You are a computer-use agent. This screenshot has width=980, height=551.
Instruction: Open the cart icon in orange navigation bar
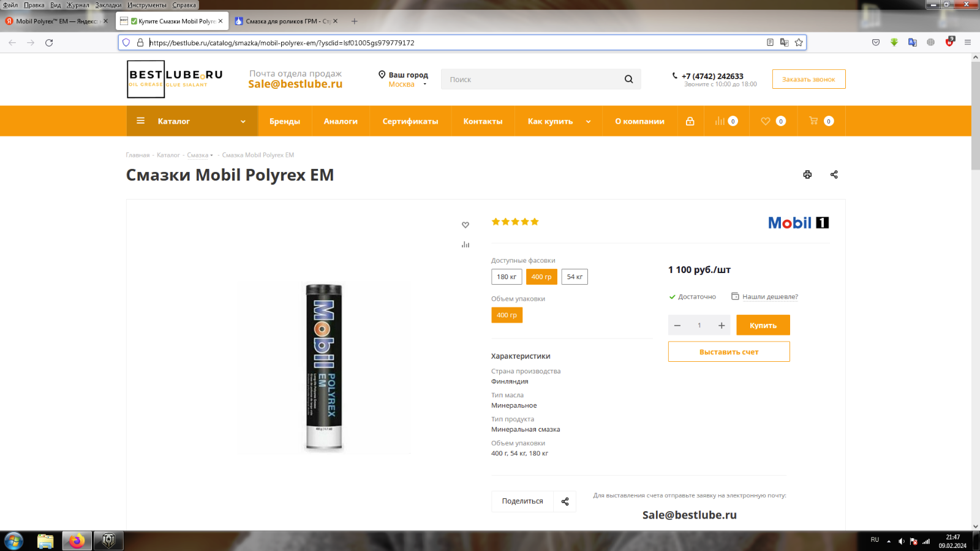tap(813, 121)
